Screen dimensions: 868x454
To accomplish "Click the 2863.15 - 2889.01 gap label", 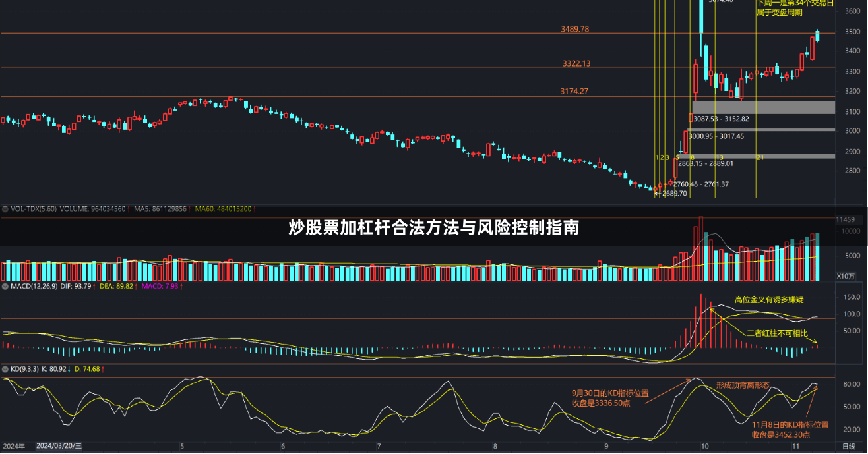I will coord(706,163).
